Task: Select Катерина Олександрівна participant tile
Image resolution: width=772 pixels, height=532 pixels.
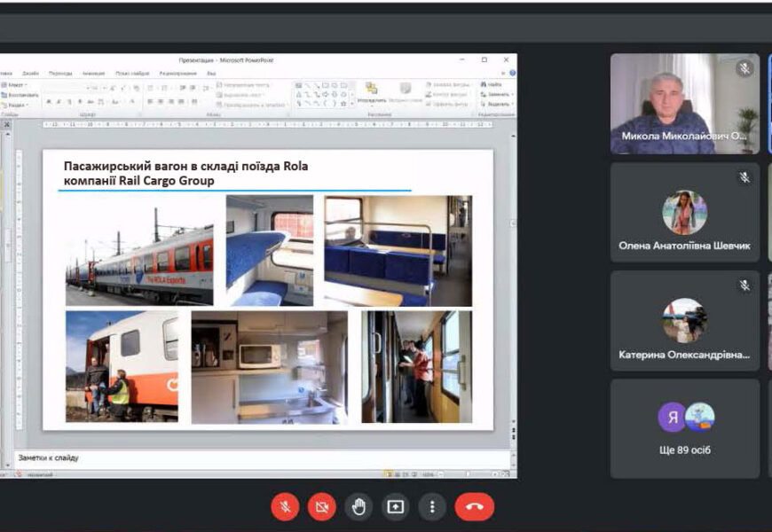Action: tap(684, 320)
